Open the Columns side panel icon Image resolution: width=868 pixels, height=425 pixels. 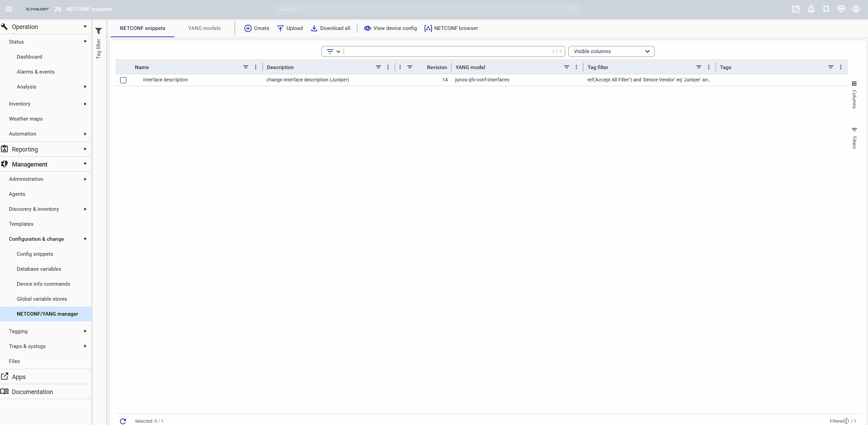pos(854,84)
